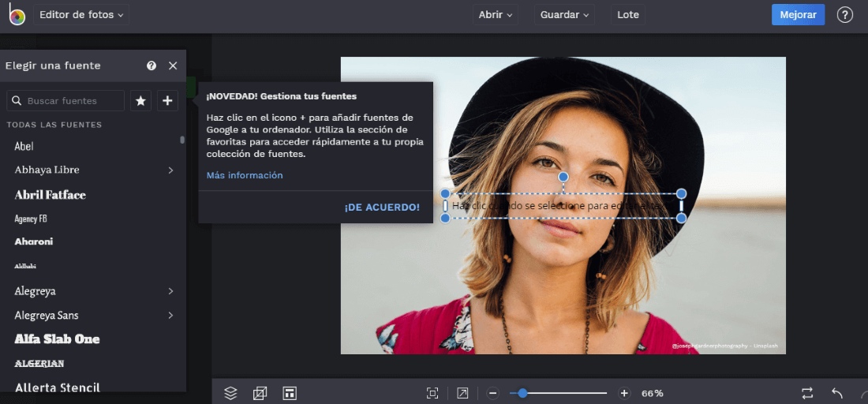Open the Abrir menu
868x404 pixels.
click(x=496, y=15)
